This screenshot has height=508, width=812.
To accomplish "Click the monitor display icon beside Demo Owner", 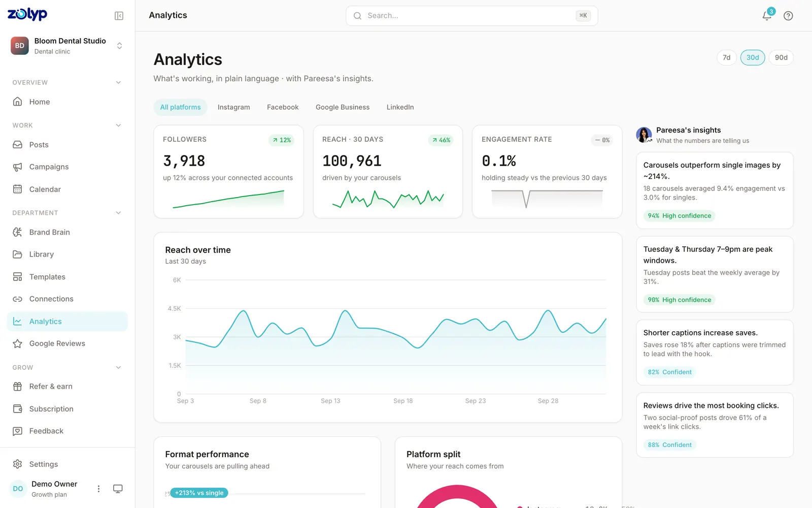I will [x=118, y=489].
